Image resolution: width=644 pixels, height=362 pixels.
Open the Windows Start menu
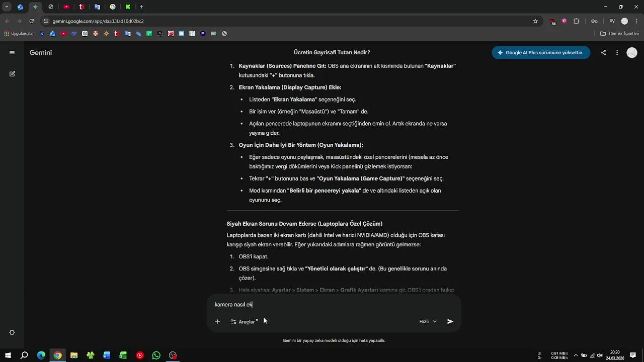[8, 355]
